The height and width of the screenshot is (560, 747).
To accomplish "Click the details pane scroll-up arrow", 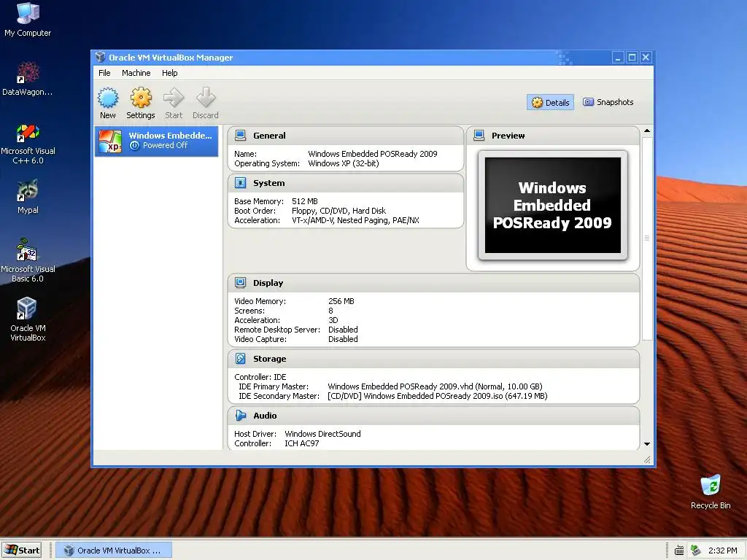I will tap(647, 131).
